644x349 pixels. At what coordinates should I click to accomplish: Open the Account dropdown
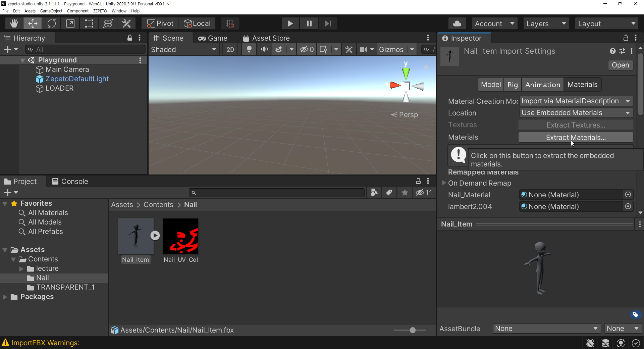tap(494, 23)
